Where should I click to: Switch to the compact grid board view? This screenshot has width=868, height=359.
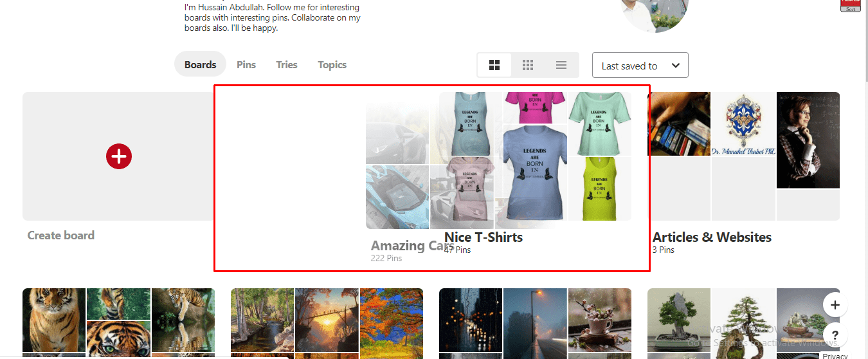tap(528, 65)
